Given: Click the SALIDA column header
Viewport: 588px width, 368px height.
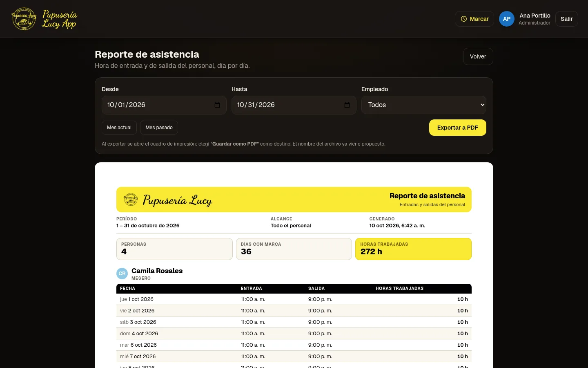Looking at the screenshot, I should (316, 289).
